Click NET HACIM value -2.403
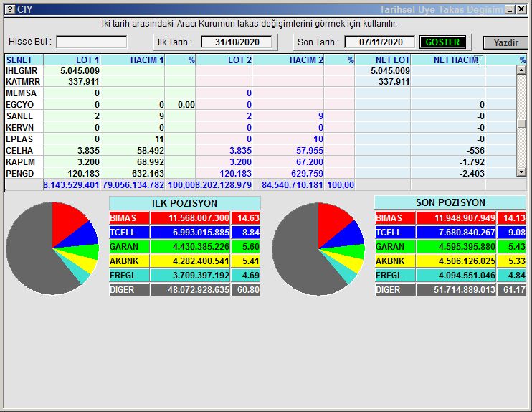 [x=472, y=174]
